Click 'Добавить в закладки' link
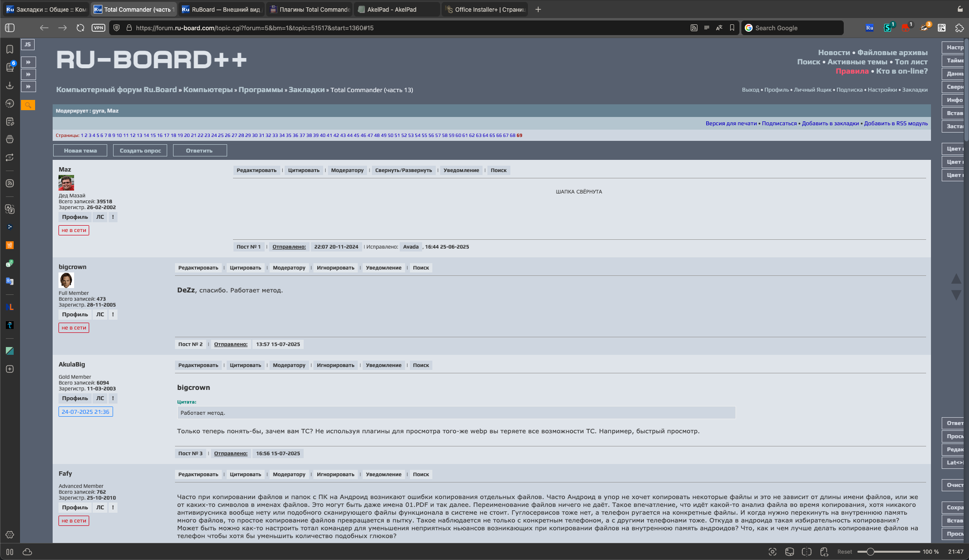The width and height of the screenshot is (969, 560). point(830,123)
